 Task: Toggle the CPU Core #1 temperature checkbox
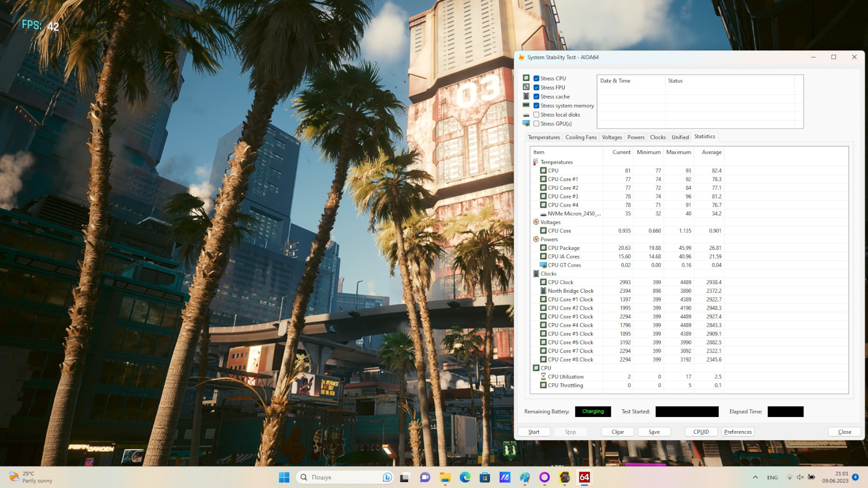point(543,179)
